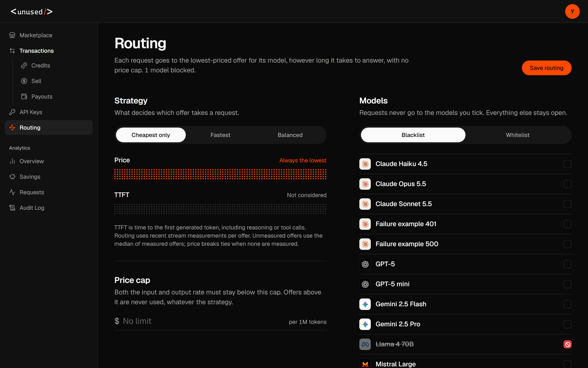This screenshot has width=588, height=368.
Task: Tick the Failure example 500 checkbox
Action: click(x=567, y=244)
